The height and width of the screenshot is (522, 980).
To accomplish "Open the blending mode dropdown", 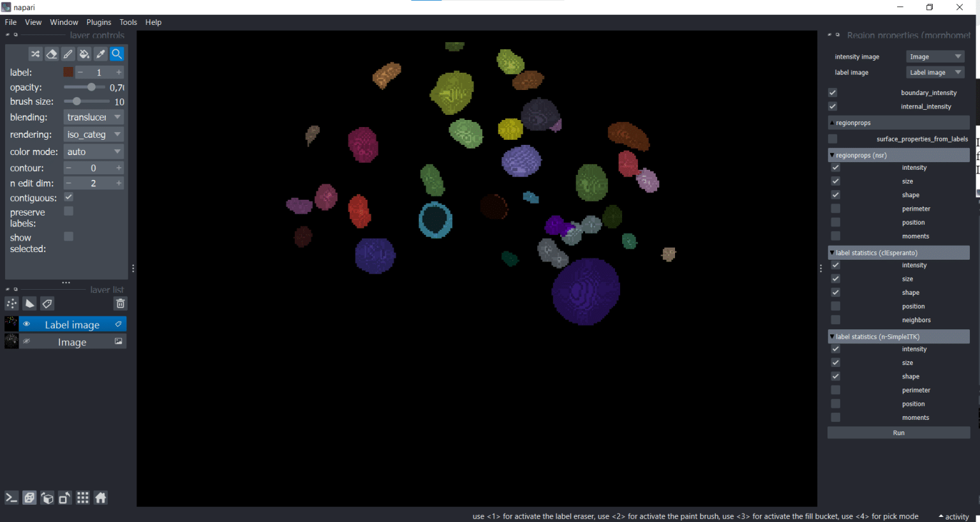I will click(x=93, y=117).
